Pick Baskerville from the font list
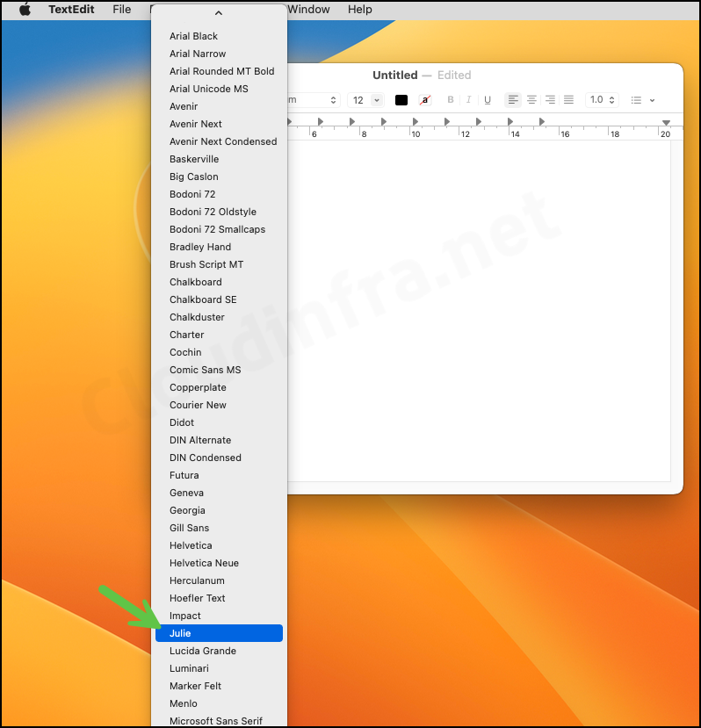 pos(219,159)
